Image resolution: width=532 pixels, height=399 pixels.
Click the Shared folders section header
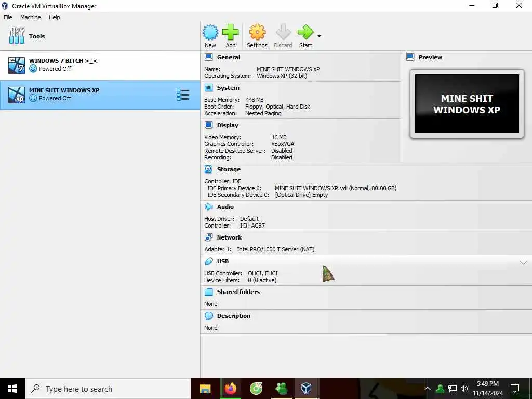pyautogui.click(x=238, y=292)
